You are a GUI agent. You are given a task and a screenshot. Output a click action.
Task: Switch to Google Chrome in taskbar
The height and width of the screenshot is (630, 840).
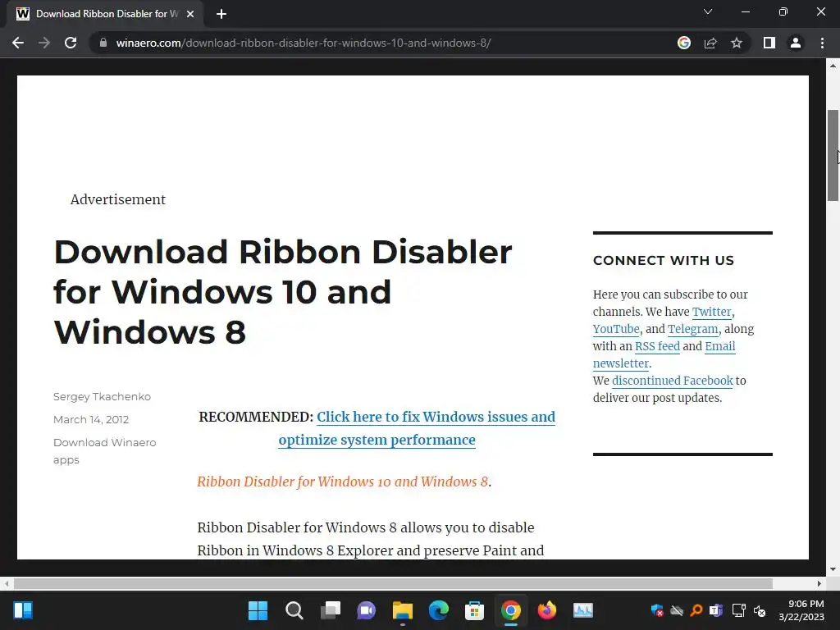click(510, 610)
